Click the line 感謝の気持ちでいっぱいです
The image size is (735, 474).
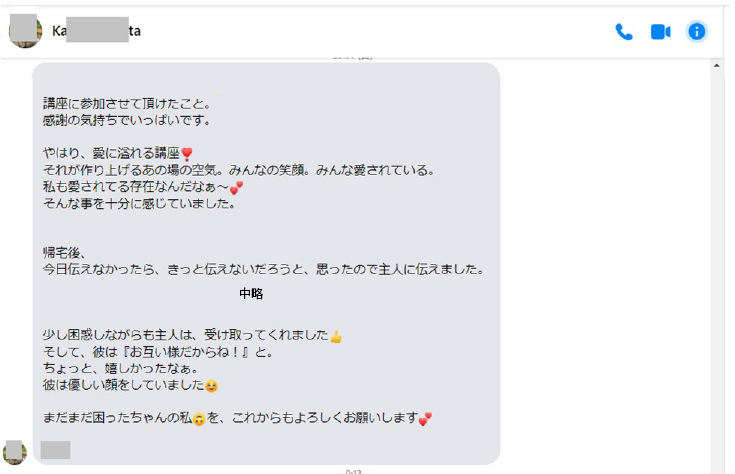[127, 120]
